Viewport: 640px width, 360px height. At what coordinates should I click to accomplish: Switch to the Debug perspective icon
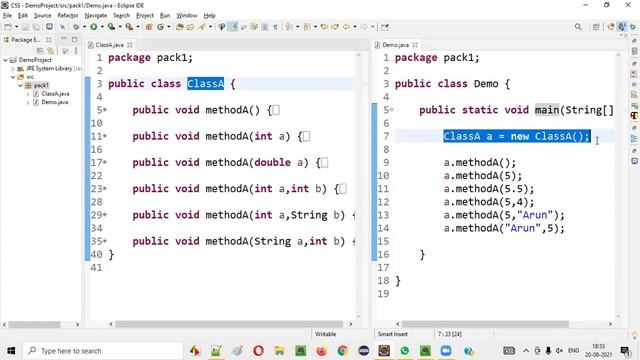coord(633,27)
